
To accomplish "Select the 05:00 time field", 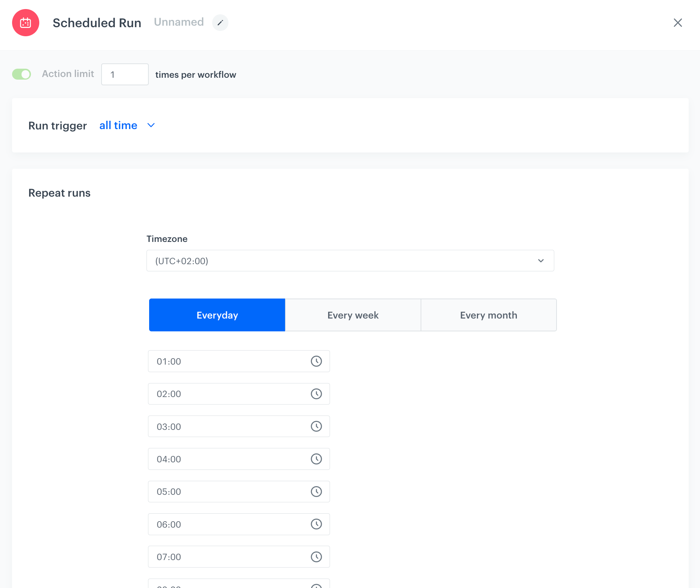I will (x=227, y=491).
